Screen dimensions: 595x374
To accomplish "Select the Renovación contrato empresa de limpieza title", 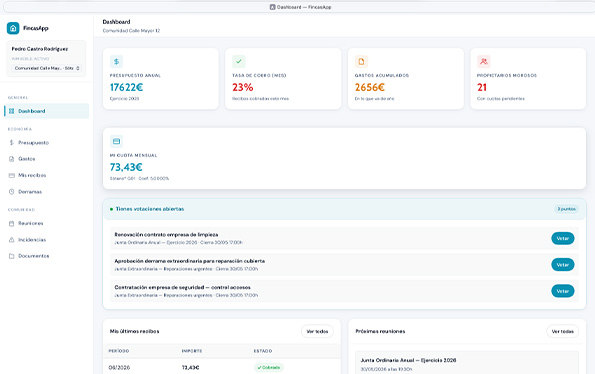I will (166, 234).
